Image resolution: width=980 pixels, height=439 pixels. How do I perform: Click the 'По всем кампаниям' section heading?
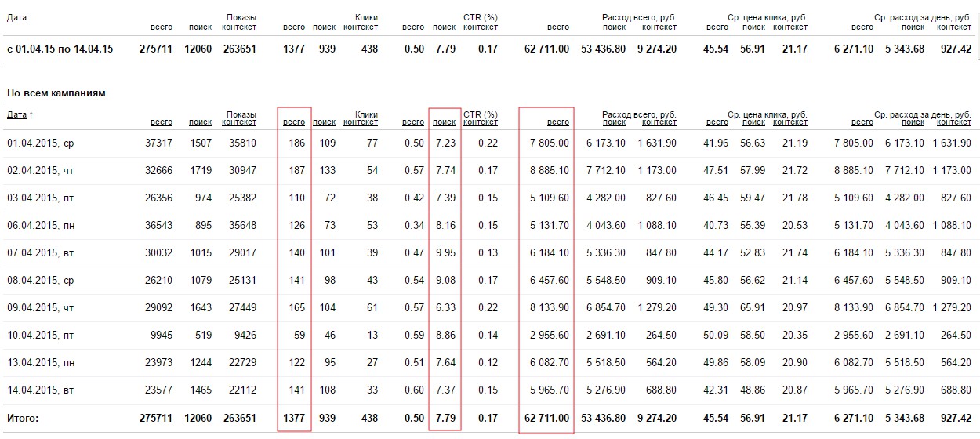coord(56,93)
